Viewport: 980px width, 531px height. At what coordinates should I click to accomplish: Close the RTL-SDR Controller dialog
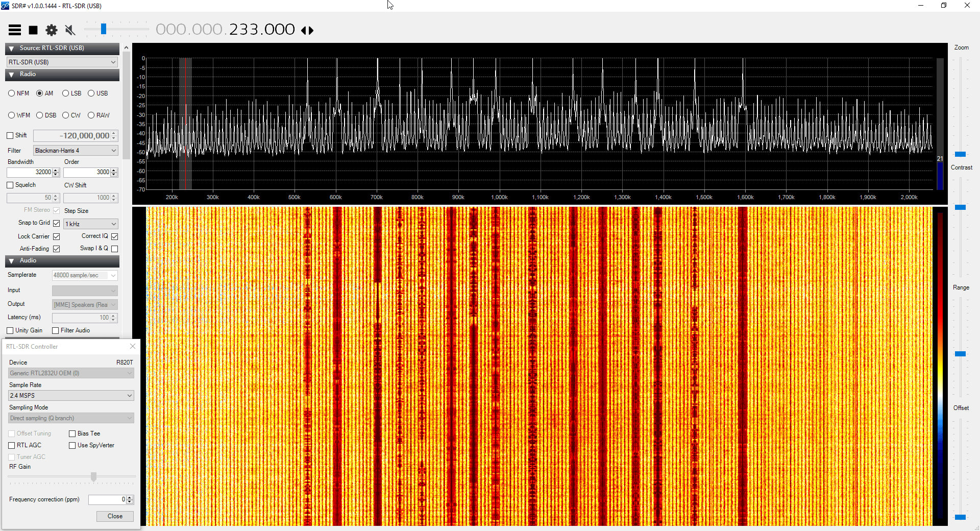pos(132,346)
